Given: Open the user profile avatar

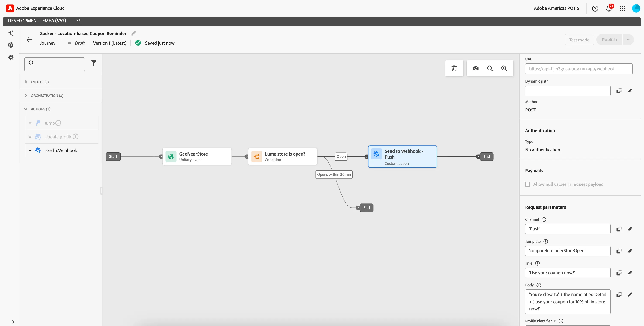Looking at the screenshot, I should (636, 9).
